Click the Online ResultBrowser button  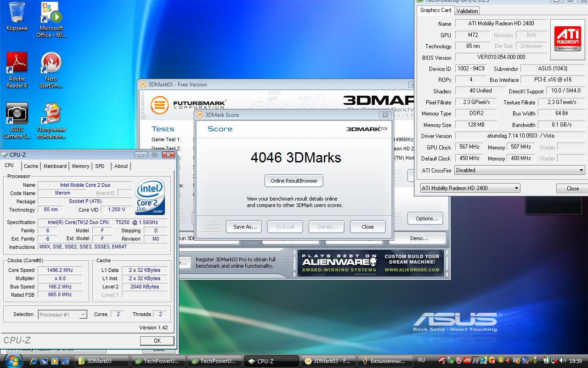tap(294, 181)
